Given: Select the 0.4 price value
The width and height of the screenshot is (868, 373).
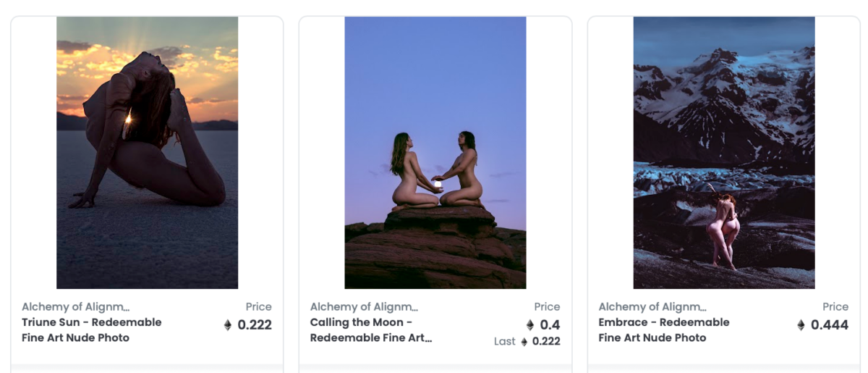Looking at the screenshot, I should click(x=550, y=325).
